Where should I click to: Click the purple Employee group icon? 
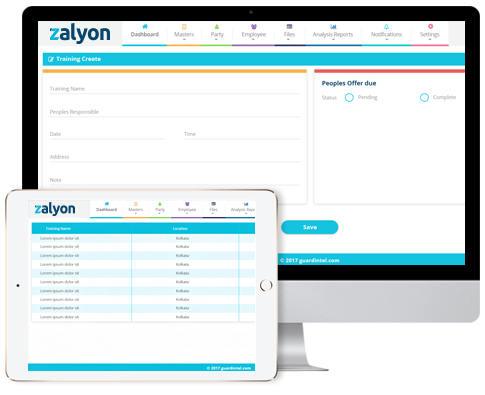[x=254, y=26]
